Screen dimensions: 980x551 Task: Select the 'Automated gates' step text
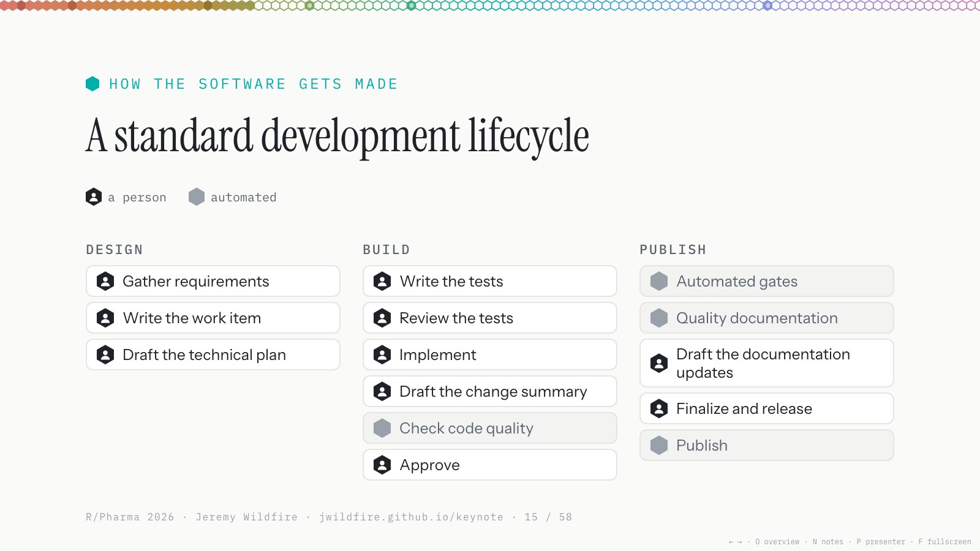pos(737,282)
